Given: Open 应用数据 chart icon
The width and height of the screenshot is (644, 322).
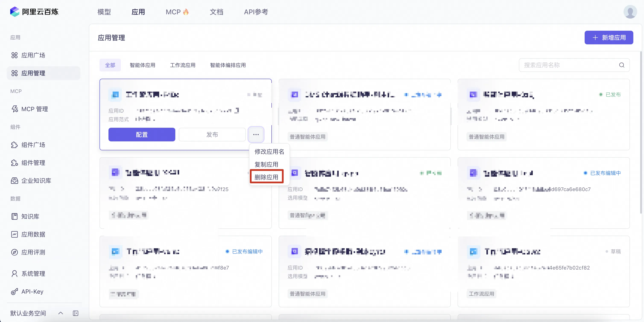Looking at the screenshot, I should pyautogui.click(x=14, y=234).
